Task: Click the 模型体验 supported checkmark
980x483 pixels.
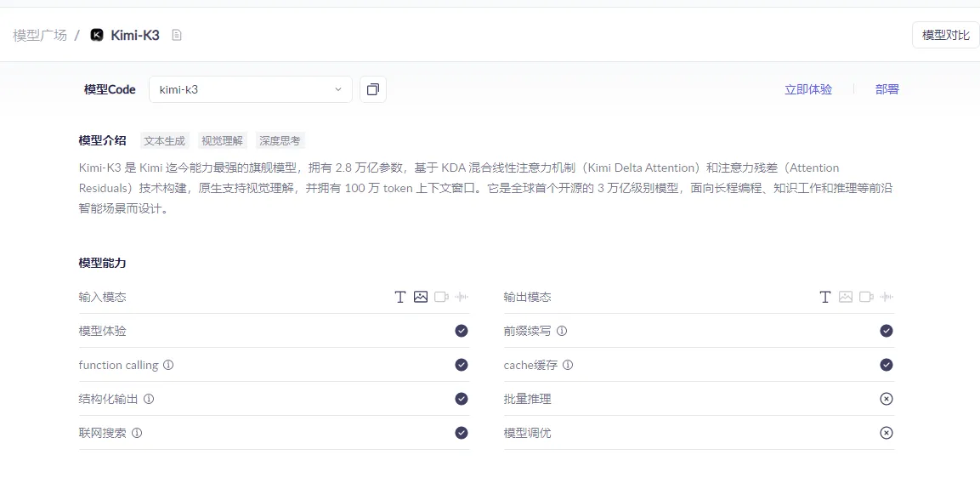Action: click(462, 331)
